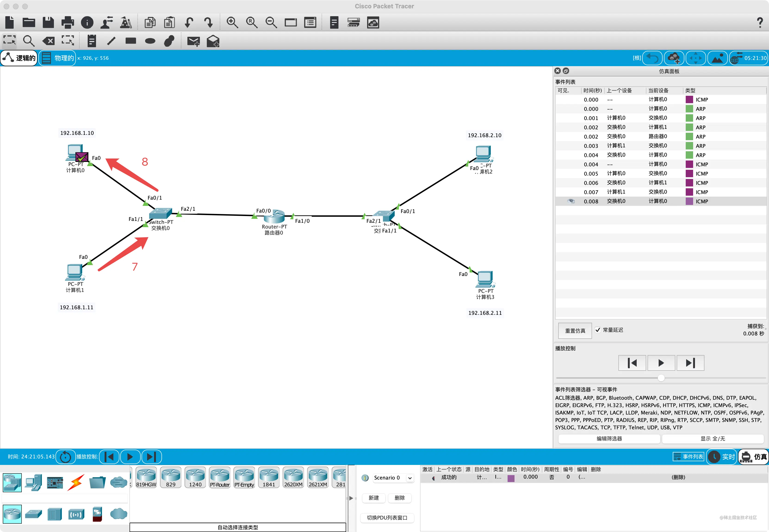
Task: Choose the 2620XM router model
Action: (293, 477)
